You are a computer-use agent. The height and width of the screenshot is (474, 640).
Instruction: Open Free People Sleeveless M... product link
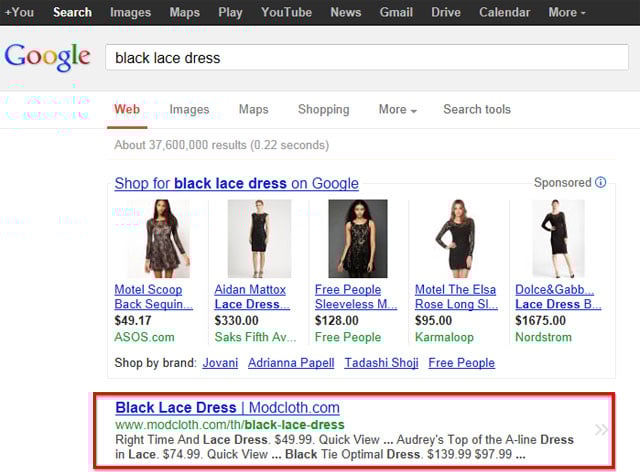(356, 297)
